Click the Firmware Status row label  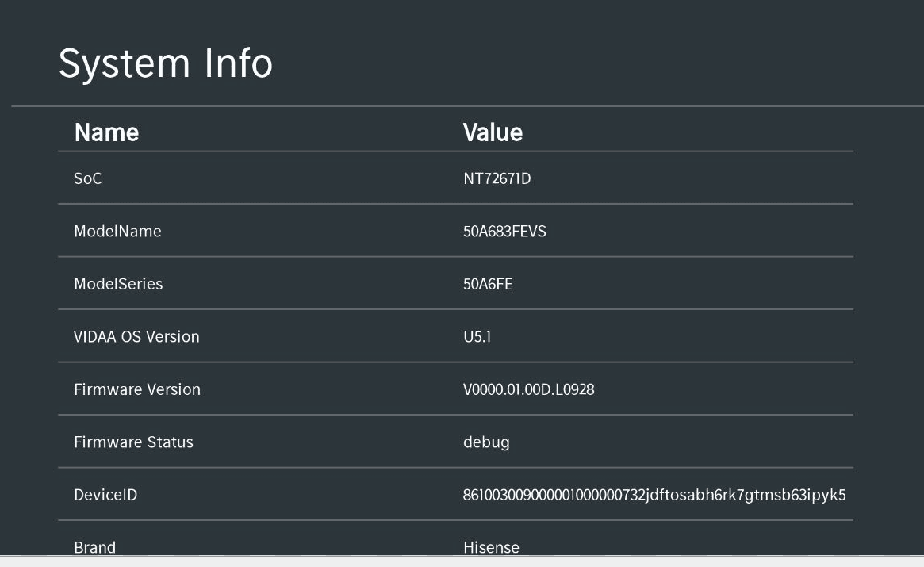(x=133, y=442)
